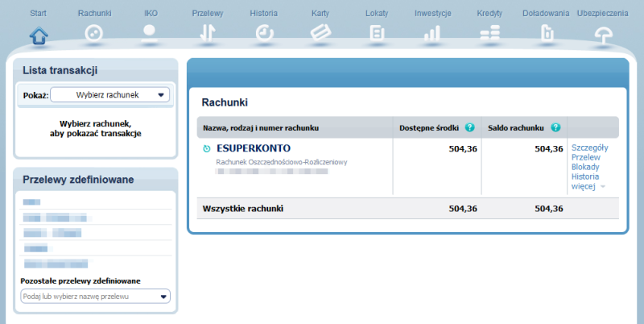Click the Pozostałe przelewy zdefiniowane label
Viewport: 644px width, 324px height.
click(80, 281)
